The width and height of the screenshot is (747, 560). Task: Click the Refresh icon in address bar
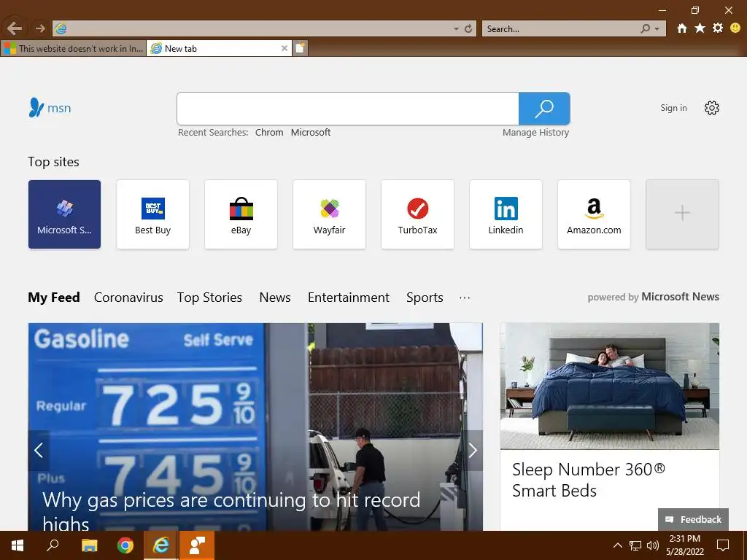468,29
